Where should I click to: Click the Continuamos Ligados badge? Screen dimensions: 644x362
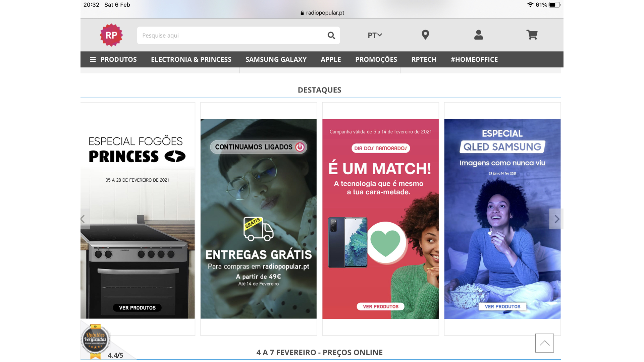coord(259,147)
